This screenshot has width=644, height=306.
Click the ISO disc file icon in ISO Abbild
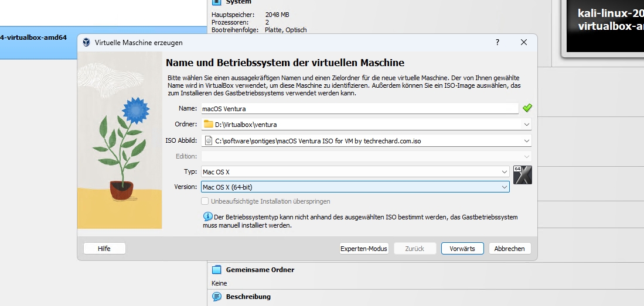tap(209, 140)
